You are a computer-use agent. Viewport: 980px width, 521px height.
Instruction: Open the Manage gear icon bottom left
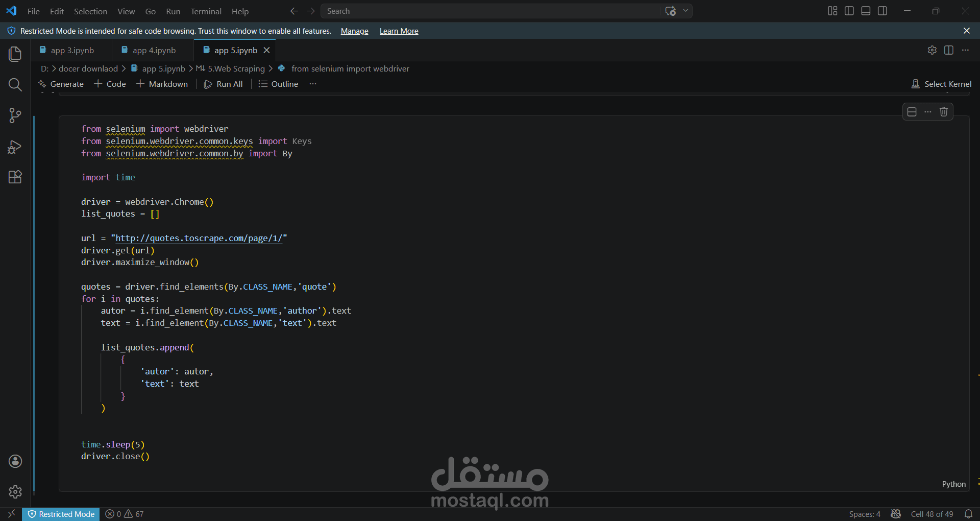tap(15, 492)
